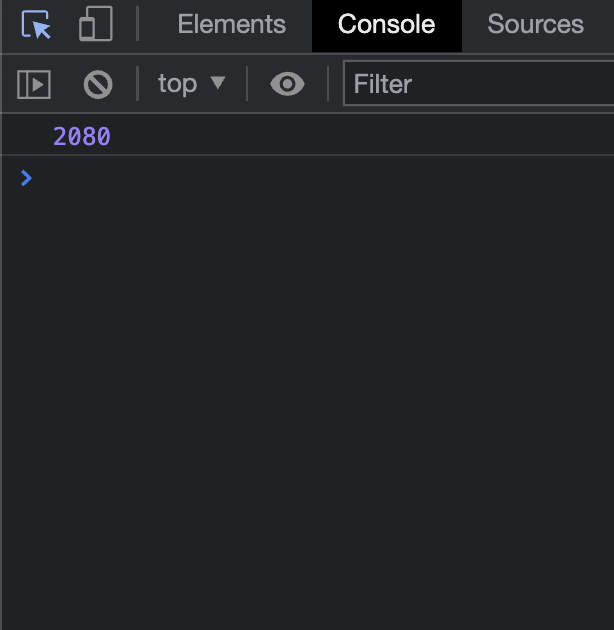Select the logged value 2080

coord(82,136)
